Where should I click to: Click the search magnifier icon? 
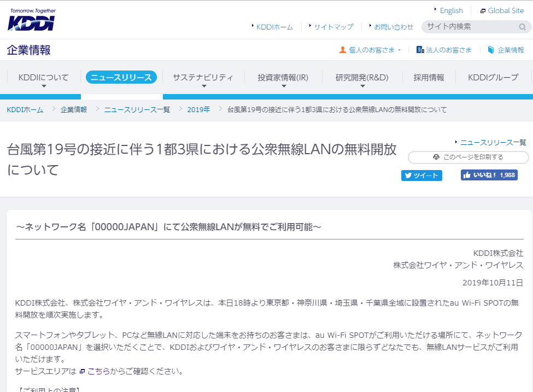522,27
